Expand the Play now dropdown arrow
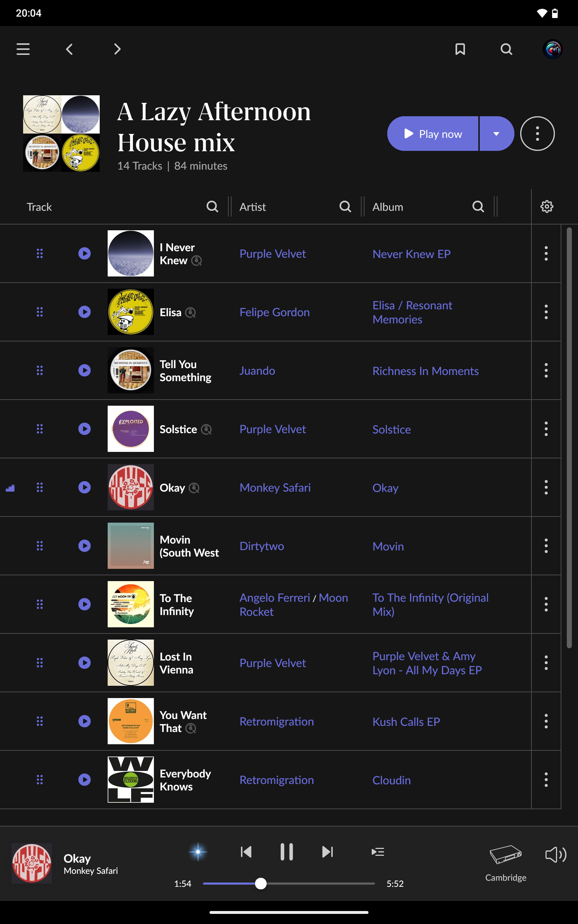Image resolution: width=578 pixels, height=924 pixels. click(x=497, y=134)
